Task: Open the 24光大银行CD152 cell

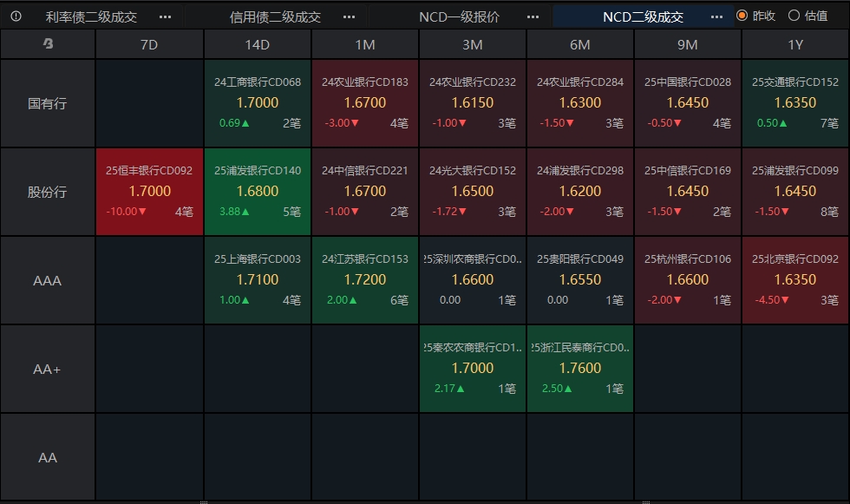Action: click(472, 192)
